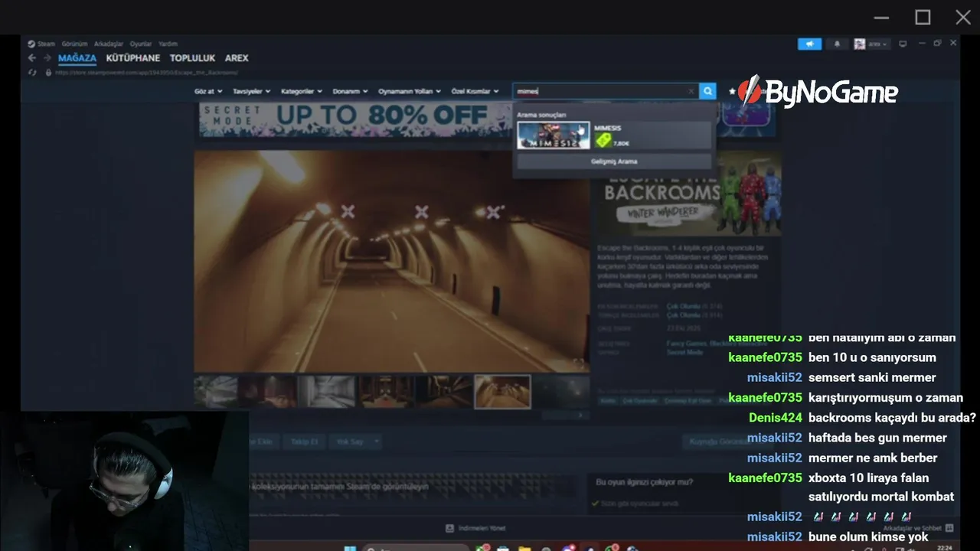The width and height of the screenshot is (980, 551).
Task: Click the store page URL text
Action: pos(146,73)
